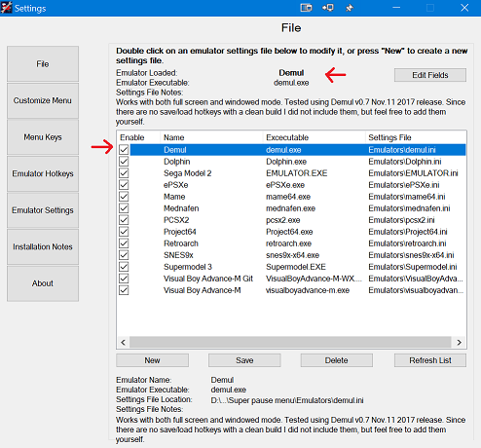The image size is (481, 448).
Task: Toggle the Sega Model 2 enable checkbox
Action: (x=124, y=173)
